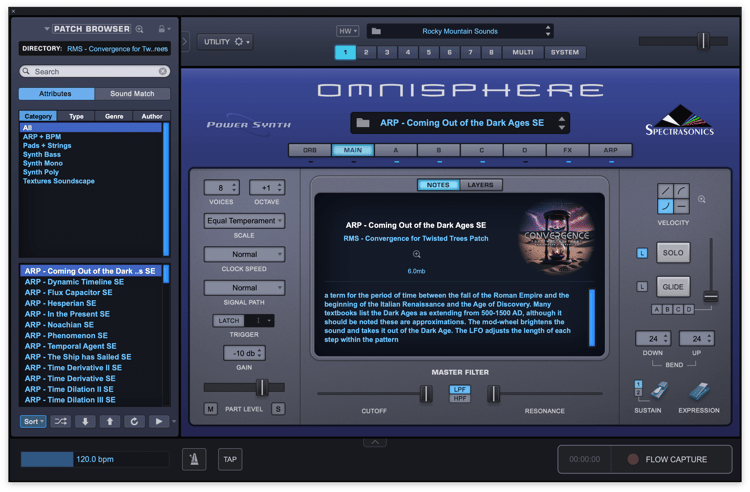Open the HW dropdown
The width and height of the screenshot is (750, 492).
click(x=348, y=31)
